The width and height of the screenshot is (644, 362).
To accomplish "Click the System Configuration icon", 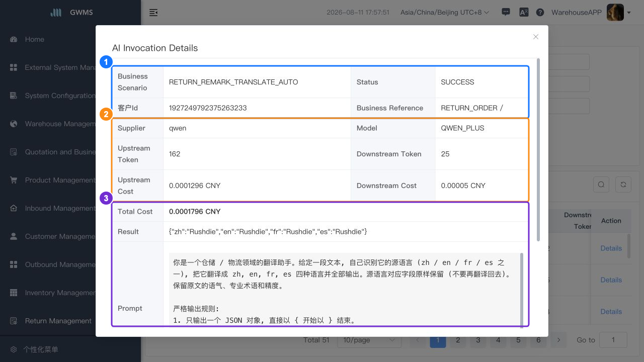I will click(x=14, y=96).
